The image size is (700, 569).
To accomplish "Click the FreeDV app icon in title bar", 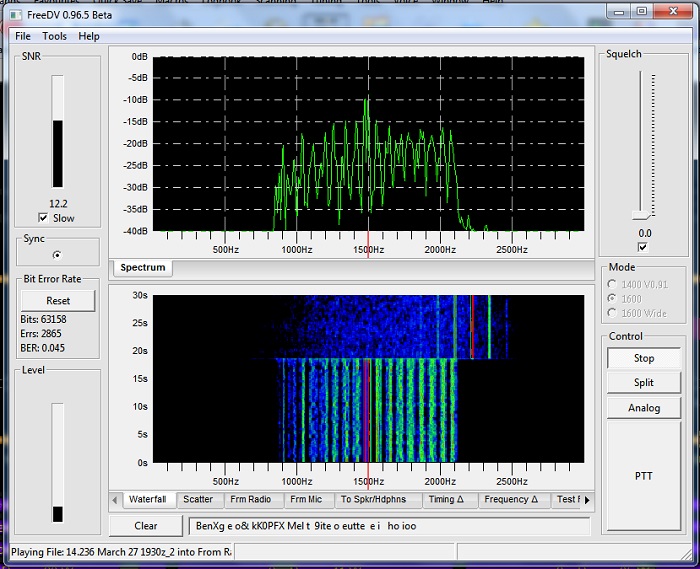I will point(14,14).
